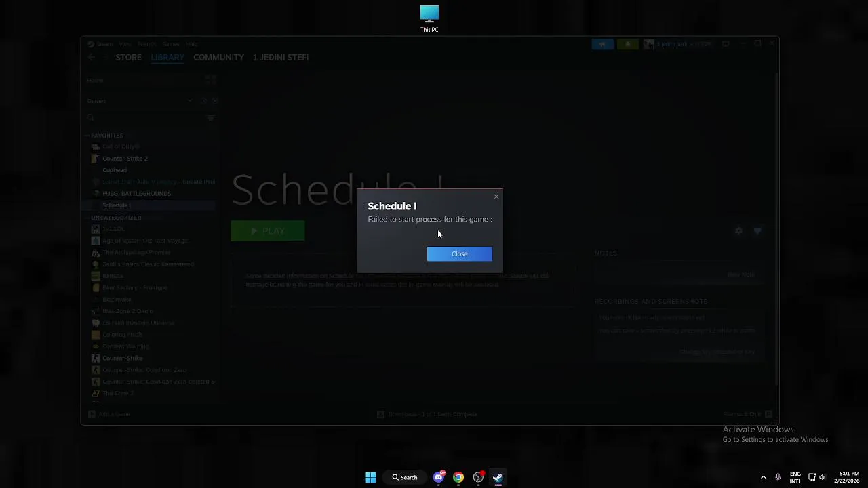The height and width of the screenshot is (488, 868).
Task: Select BlastZone 2 Demo
Action: [127, 311]
